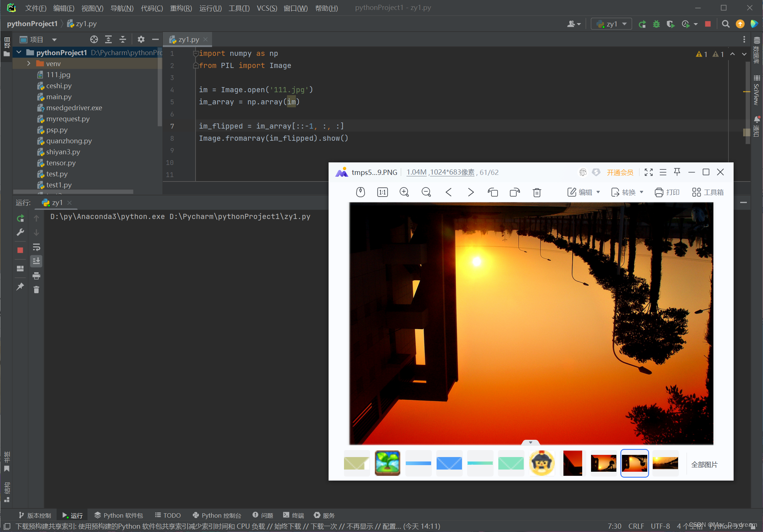Click the 全部图片 button

[704, 464]
